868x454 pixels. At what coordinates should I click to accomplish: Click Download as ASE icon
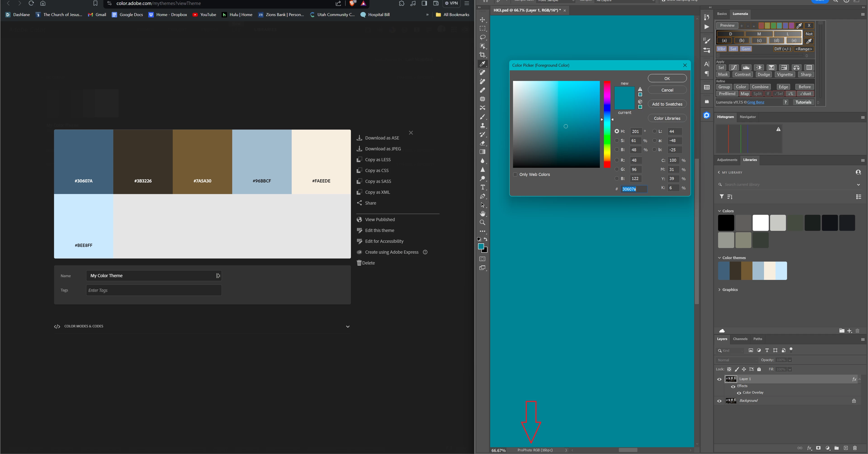click(x=359, y=138)
